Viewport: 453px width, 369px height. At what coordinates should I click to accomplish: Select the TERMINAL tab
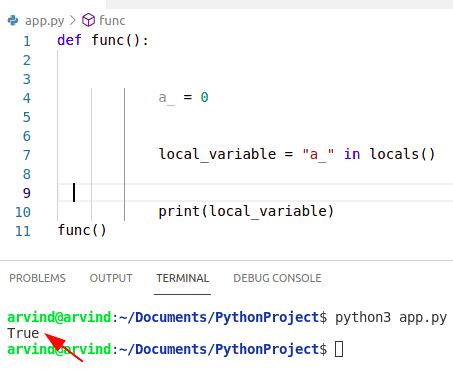[x=183, y=278]
